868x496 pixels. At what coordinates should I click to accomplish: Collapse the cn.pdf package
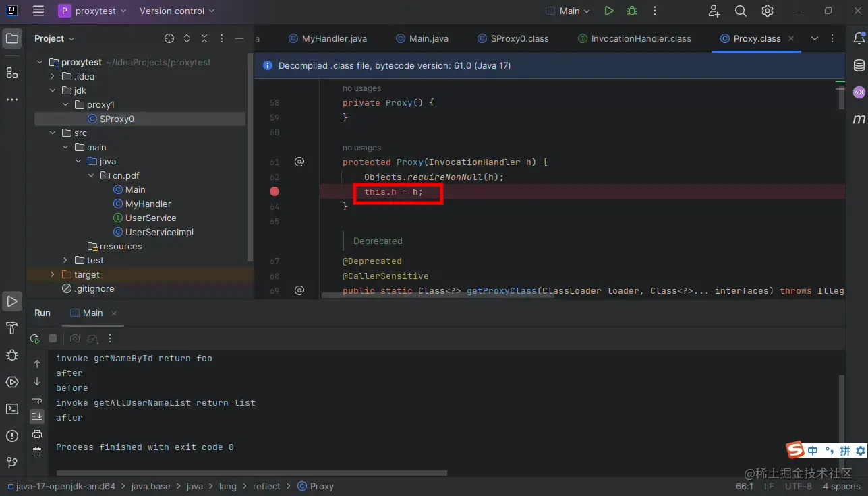(x=91, y=175)
